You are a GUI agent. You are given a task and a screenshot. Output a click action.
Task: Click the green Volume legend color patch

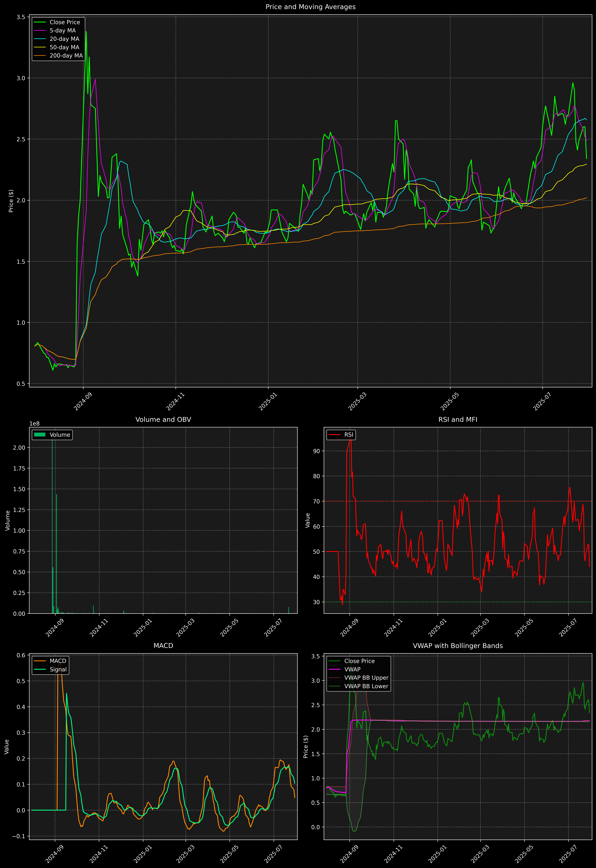tap(40, 435)
